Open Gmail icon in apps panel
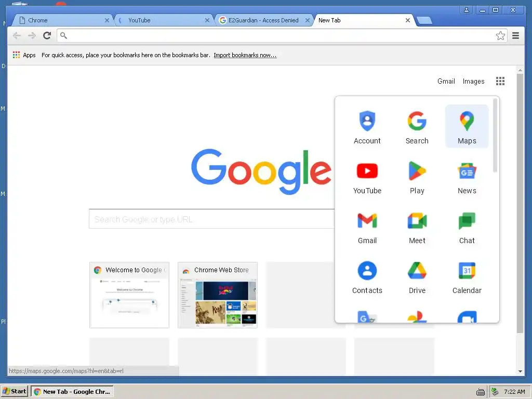Viewport: 532px width, 399px height. (367, 227)
